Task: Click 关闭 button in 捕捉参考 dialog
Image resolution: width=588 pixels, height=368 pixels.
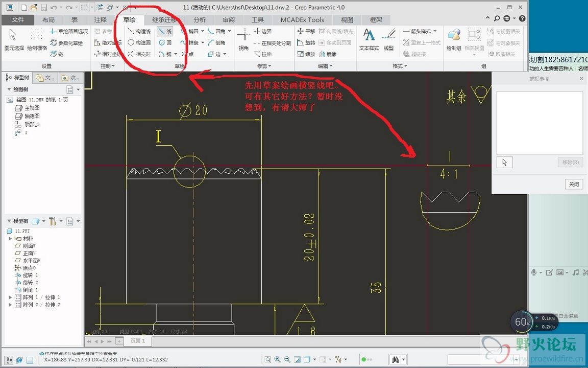Action: click(x=574, y=184)
